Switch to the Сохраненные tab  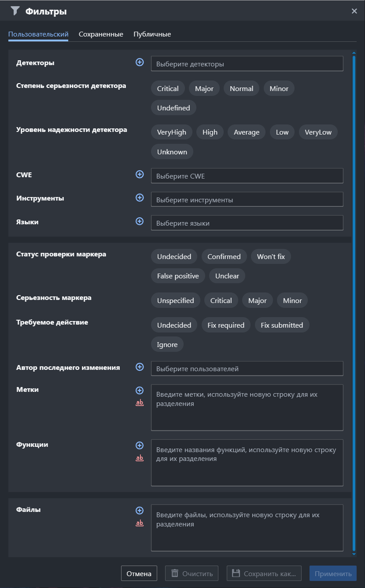101,34
